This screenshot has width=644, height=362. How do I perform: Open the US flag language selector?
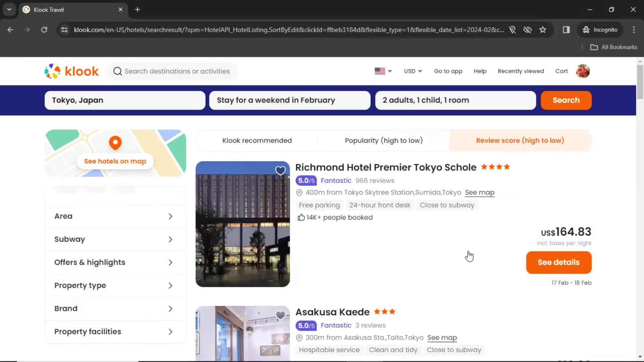click(x=383, y=71)
